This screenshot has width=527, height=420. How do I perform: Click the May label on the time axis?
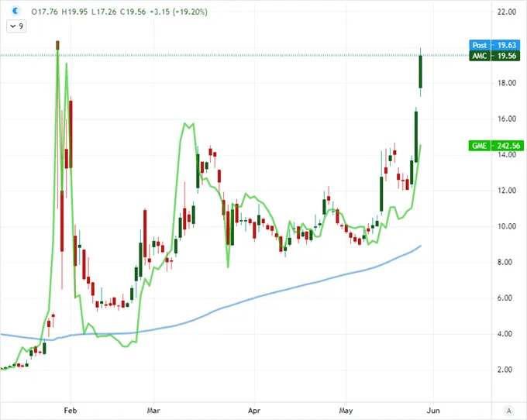pos(346,410)
